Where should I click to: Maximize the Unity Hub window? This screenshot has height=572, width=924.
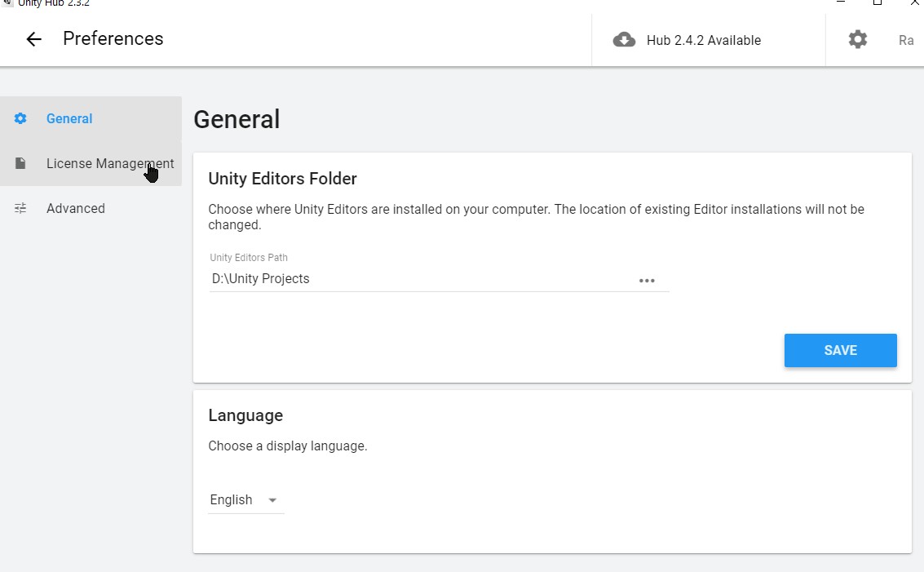click(x=878, y=2)
